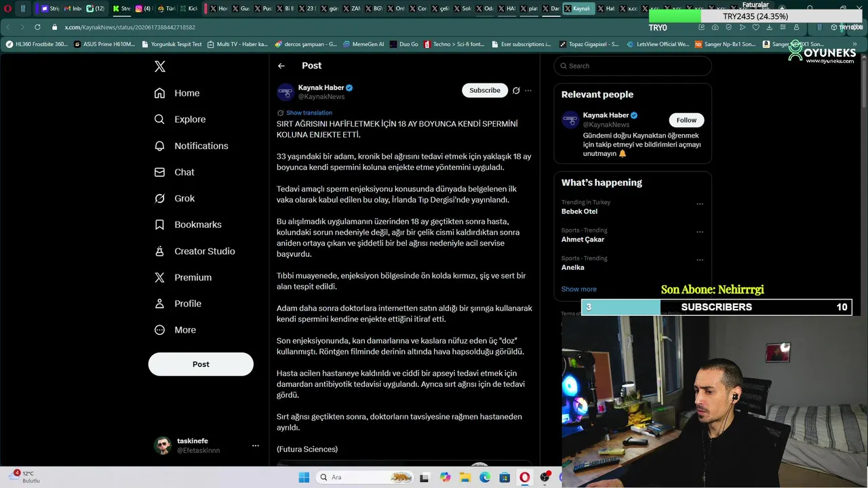Open LetsView Official bookmark

[x=656, y=44]
